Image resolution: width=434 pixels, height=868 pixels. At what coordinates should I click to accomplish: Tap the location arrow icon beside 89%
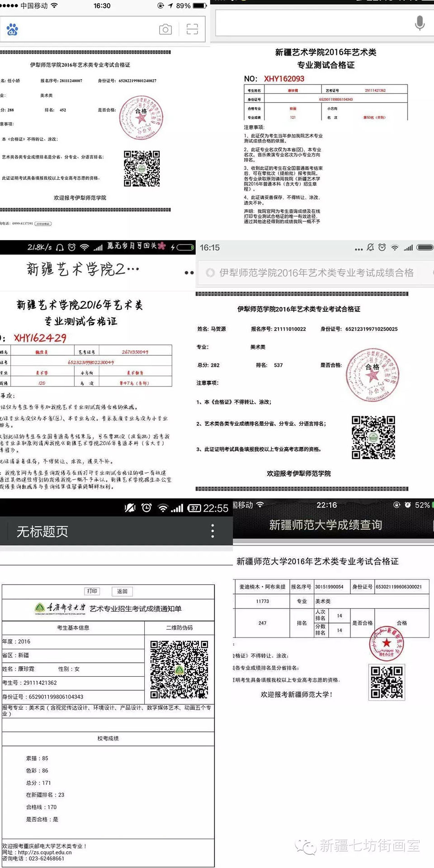(170, 6)
